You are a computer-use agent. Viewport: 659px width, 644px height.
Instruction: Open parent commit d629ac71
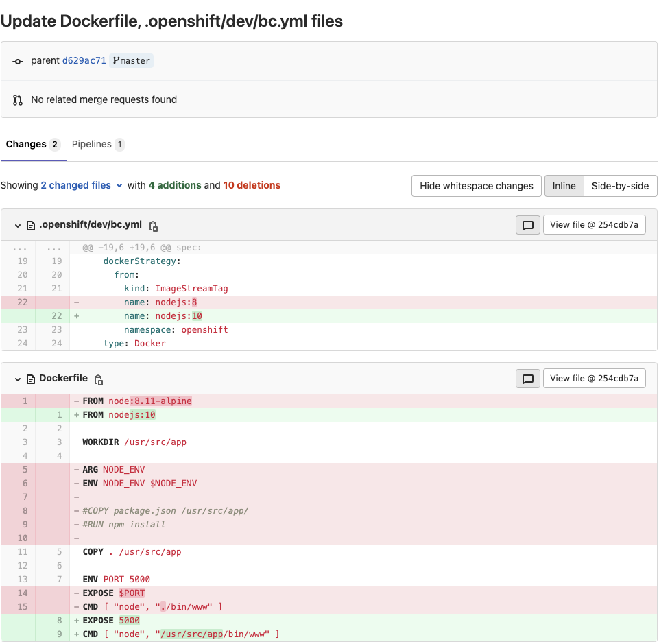84,60
